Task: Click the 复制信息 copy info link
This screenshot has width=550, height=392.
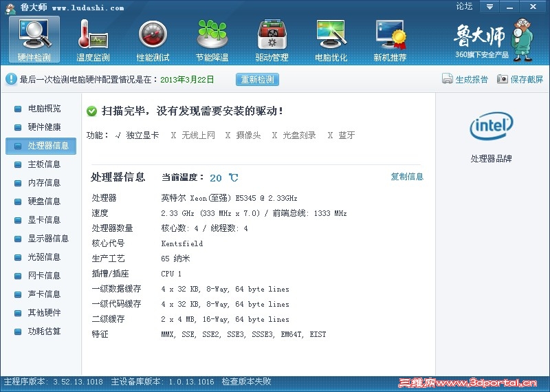Action: [x=407, y=177]
